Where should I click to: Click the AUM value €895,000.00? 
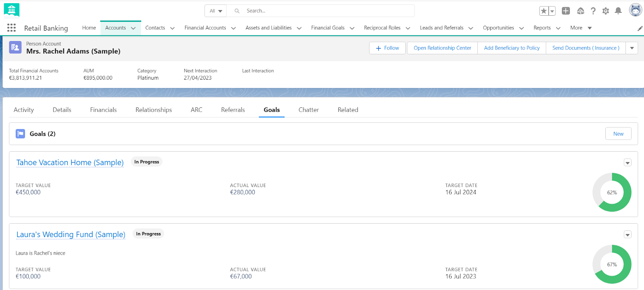click(x=98, y=78)
